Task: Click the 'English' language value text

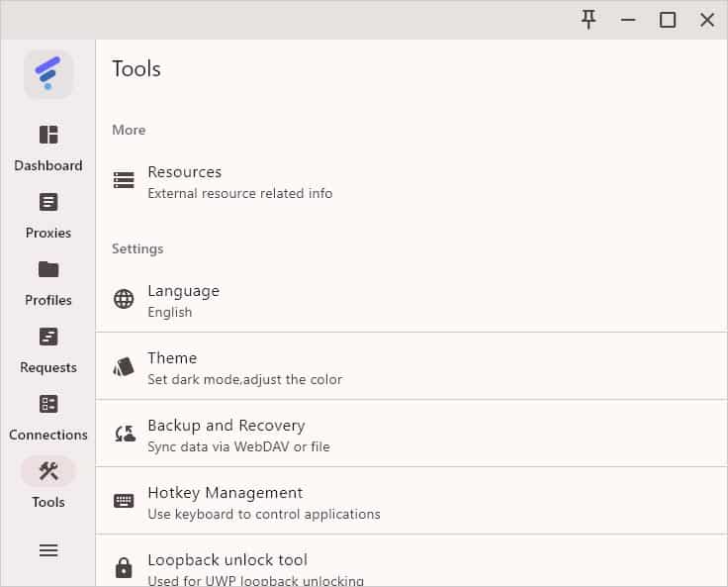Action: tap(170, 313)
